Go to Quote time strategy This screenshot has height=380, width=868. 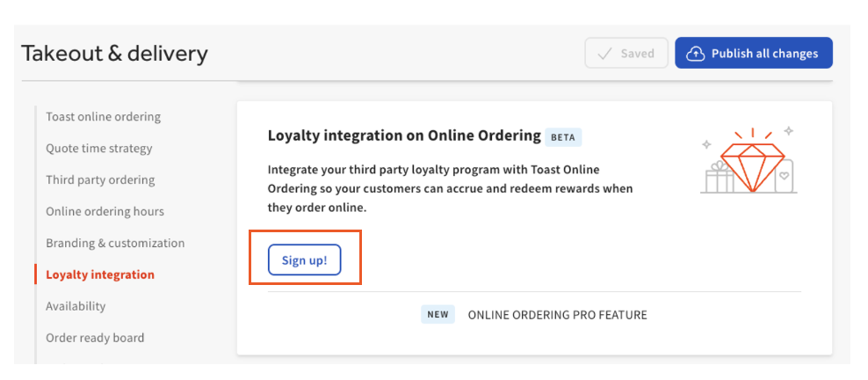coord(99,149)
